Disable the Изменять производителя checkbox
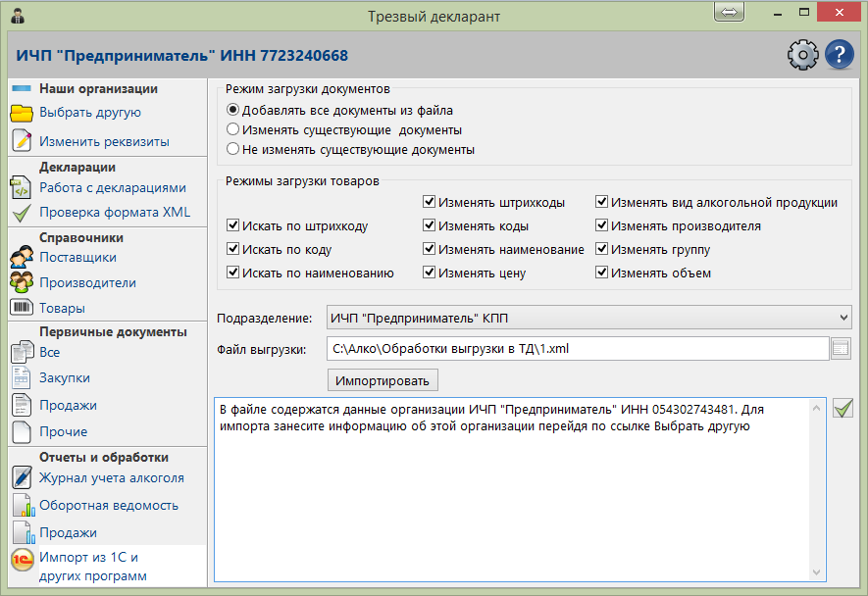Viewport: 868px width, 596px height. (601, 225)
